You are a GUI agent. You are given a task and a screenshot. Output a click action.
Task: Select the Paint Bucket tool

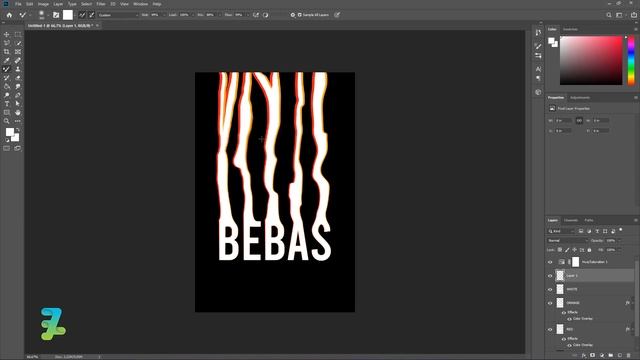coord(7,87)
